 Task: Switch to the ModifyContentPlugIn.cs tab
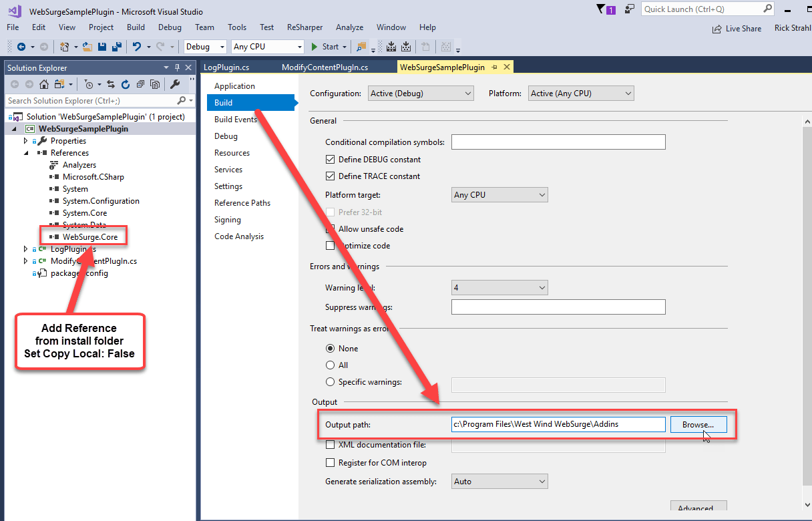tap(325, 67)
